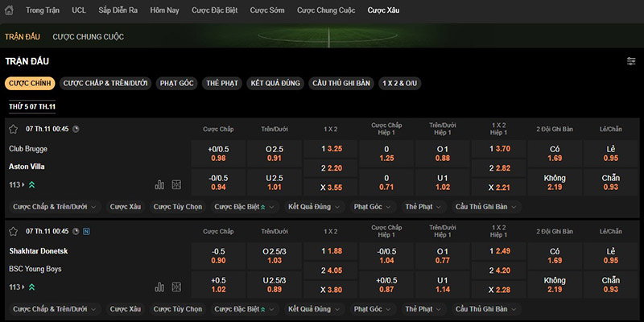Expand Kết Quả Đúng dropdown in Shakhtar Donetsk row
The height and width of the screenshot is (322, 644).
point(315,309)
